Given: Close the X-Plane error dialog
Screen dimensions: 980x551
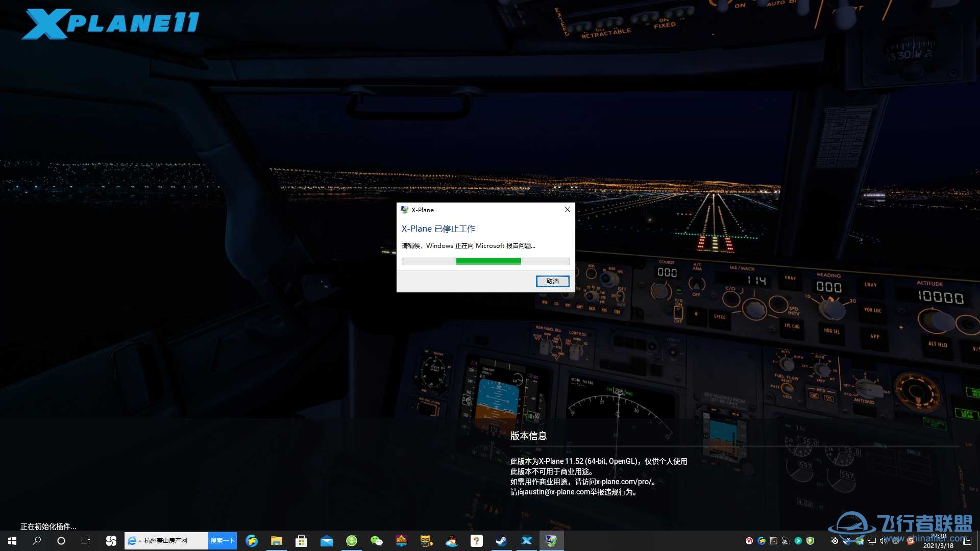Looking at the screenshot, I should click(x=567, y=210).
